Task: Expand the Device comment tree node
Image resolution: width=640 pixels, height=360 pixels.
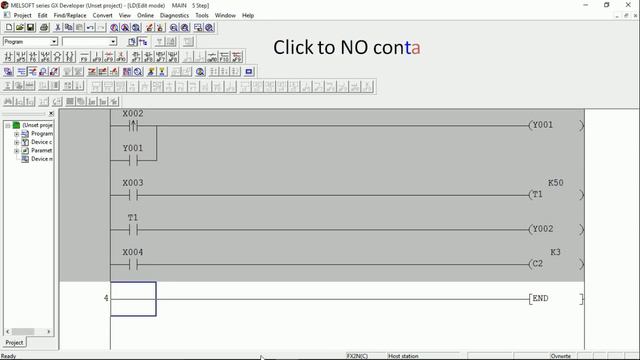Action: (x=16, y=142)
